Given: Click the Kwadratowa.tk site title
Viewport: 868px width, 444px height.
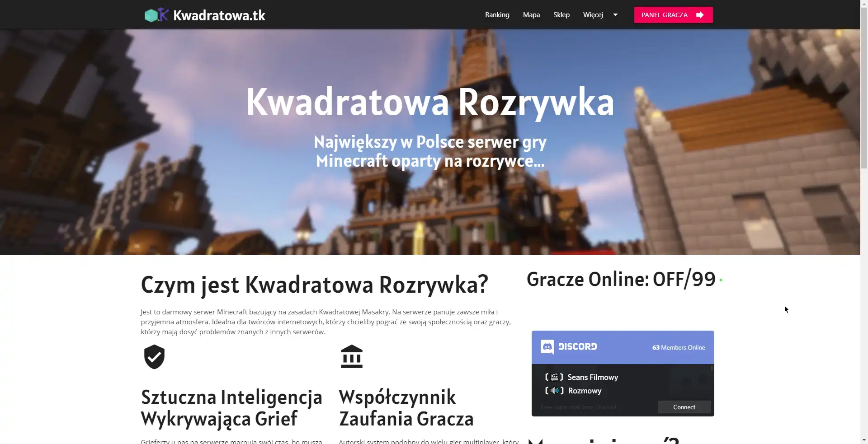Looking at the screenshot, I should [x=219, y=15].
